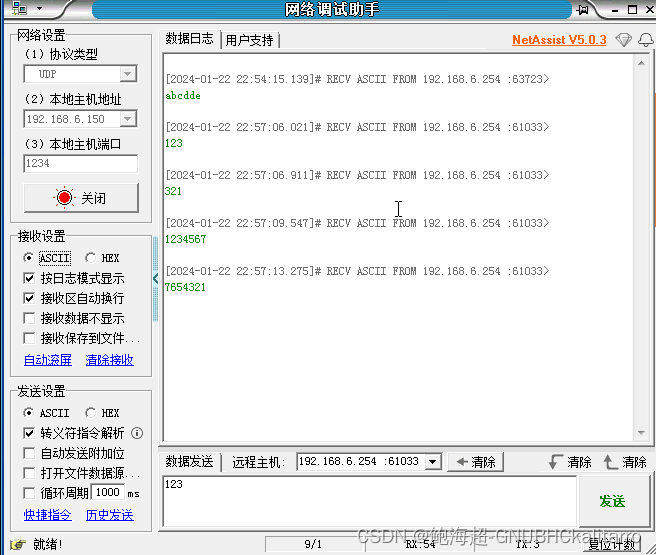Viewport: 656px width, 555px height.
Task: Expand the 远程主机 address dropdown
Action: pos(433,462)
